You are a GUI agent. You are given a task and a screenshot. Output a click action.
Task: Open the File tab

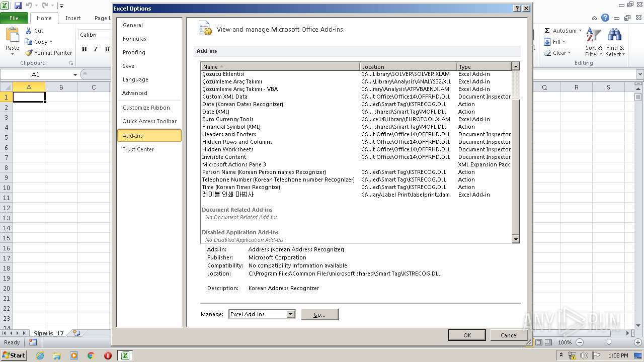15,18
